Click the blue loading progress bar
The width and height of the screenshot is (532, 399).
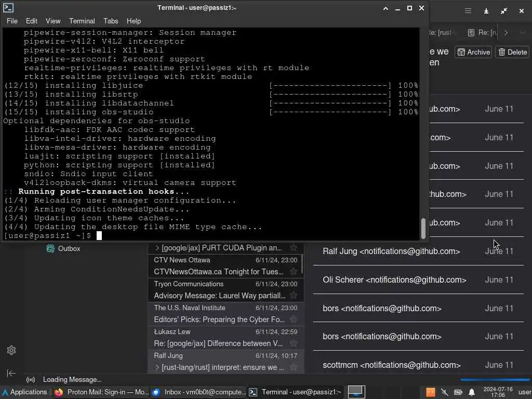(495, 380)
